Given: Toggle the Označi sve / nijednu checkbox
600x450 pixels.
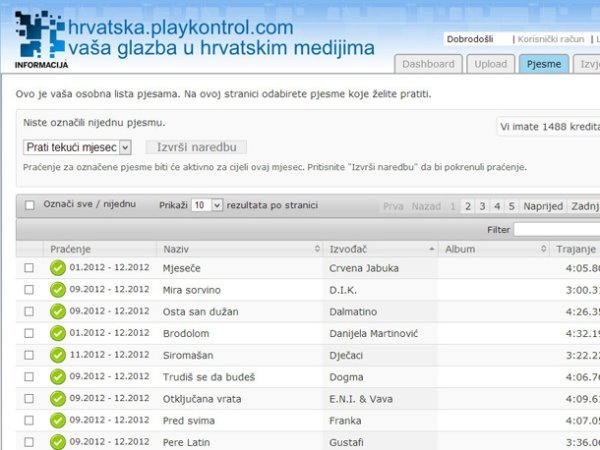Looking at the screenshot, I should point(29,205).
